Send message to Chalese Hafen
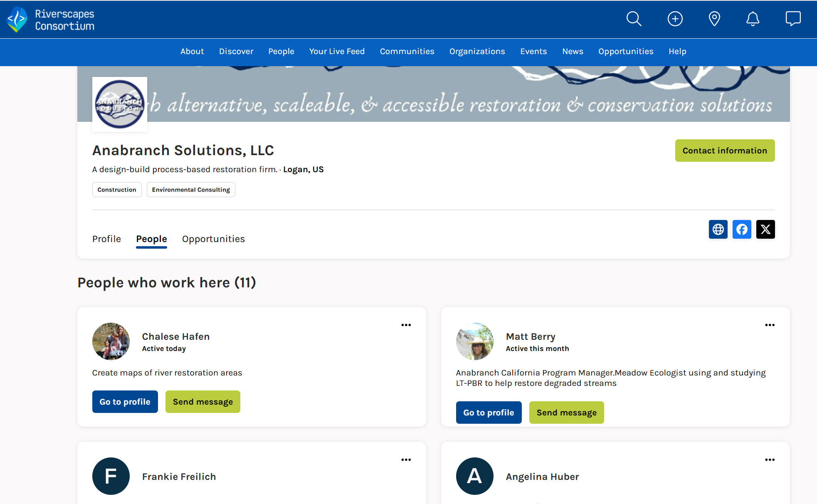The width and height of the screenshot is (817, 504). click(x=202, y=402)
